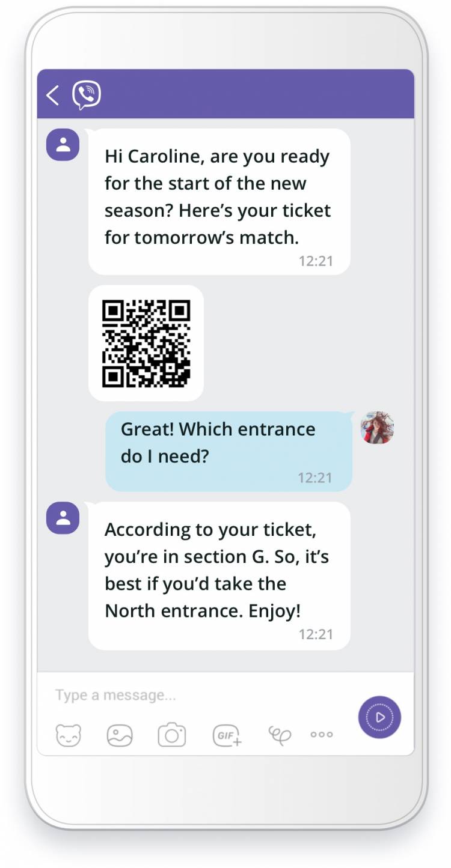View Caroline's profile photo
This screenshot has height=868, width=451.
(x=377, y=428)
